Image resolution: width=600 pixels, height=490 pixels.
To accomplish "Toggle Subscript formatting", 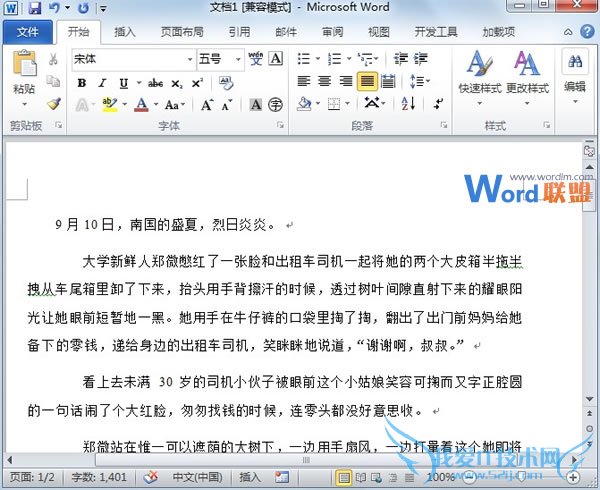I will (x=177, y=83).
